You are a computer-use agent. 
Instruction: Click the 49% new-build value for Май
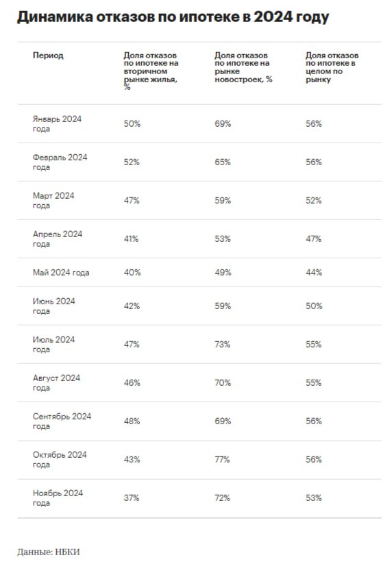[x=223, y=273]
